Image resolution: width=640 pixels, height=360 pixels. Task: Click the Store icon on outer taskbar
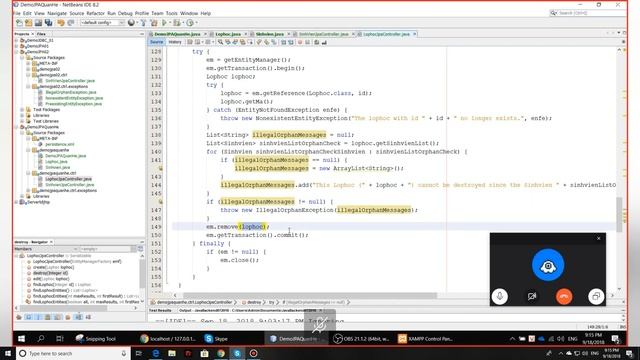point(204,353)
